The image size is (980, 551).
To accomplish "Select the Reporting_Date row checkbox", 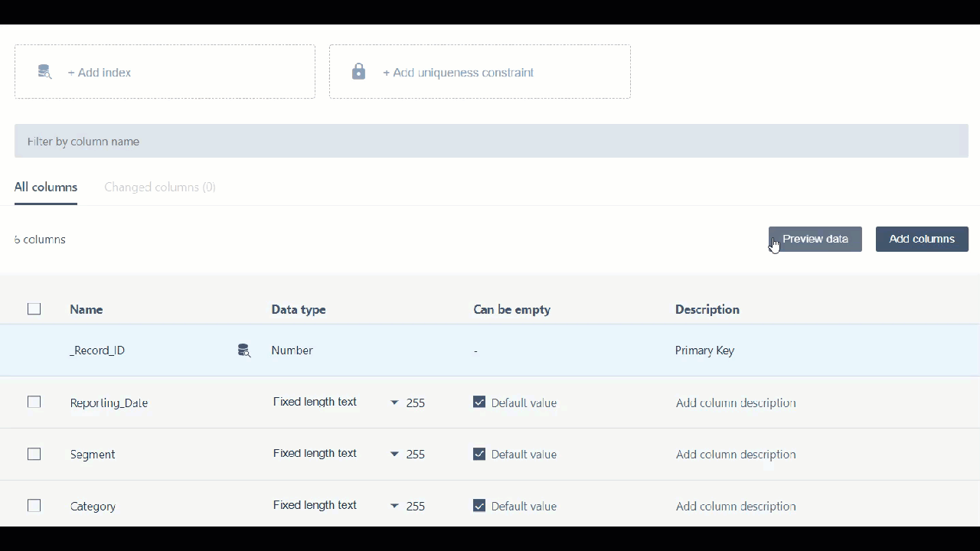I will (x=34, y=402).
